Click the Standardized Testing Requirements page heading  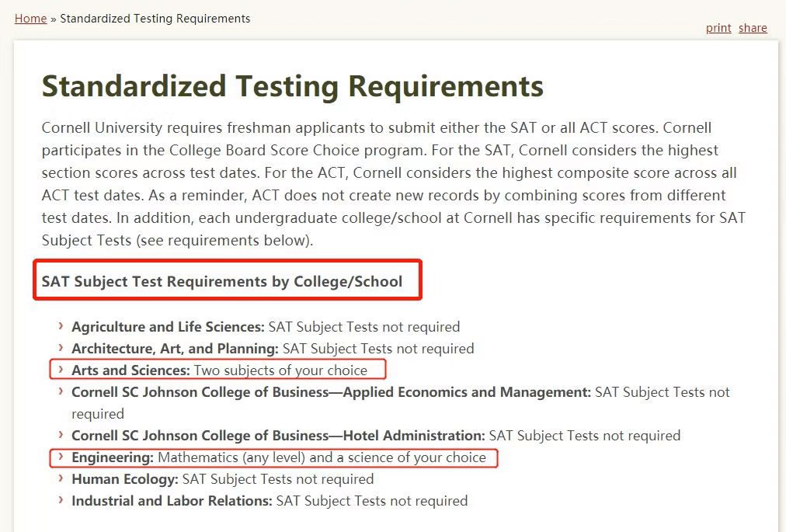click(292, 85)
